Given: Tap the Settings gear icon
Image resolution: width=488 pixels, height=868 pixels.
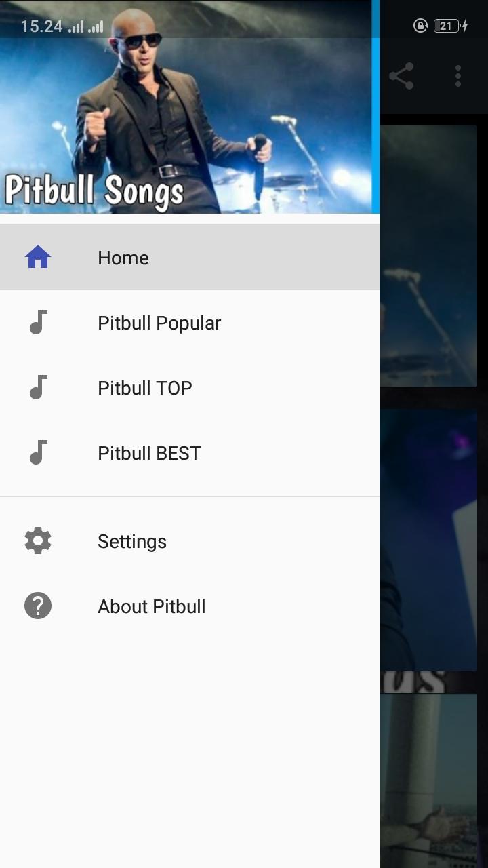Looking at the screenshot, I should pyautogui.click(x=38, y=541).
